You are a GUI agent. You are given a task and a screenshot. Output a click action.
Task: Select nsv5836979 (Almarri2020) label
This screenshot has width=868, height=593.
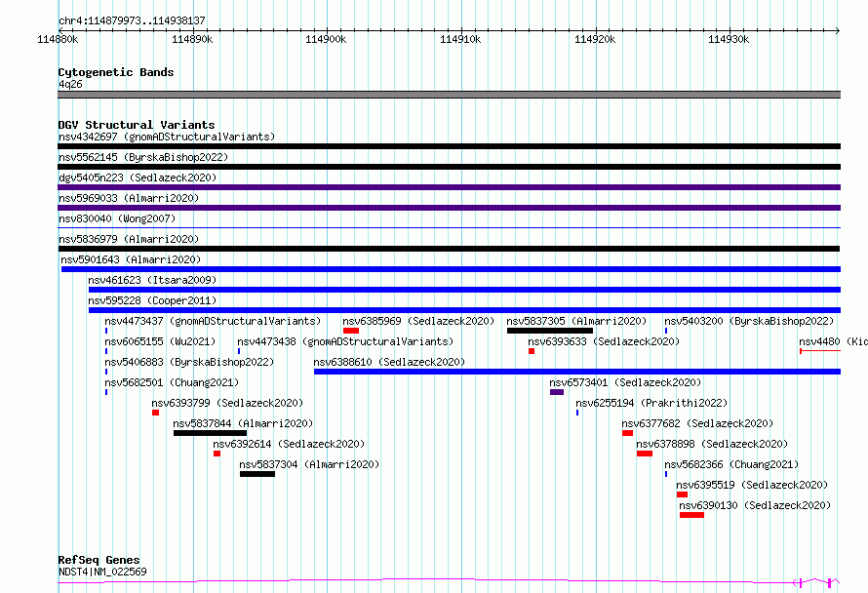[129, 239]
